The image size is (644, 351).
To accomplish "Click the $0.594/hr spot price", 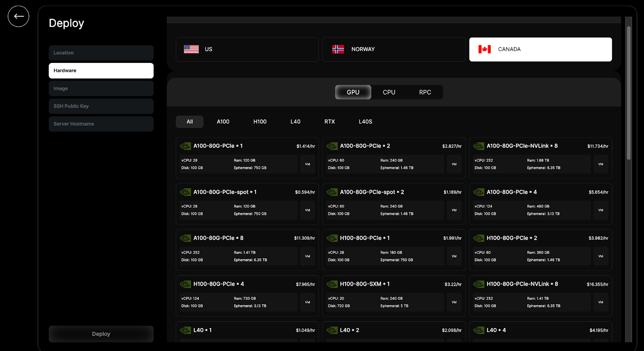I will (305, 192).
